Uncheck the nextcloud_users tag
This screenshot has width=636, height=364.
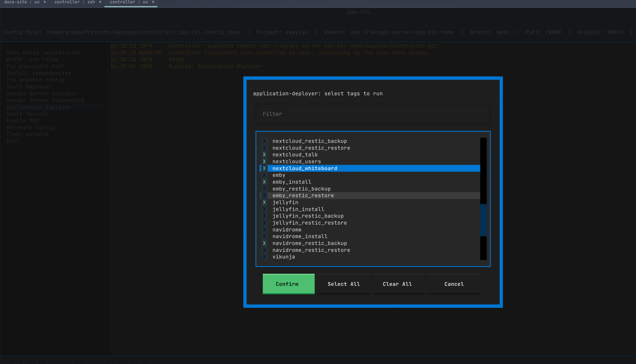[x=370, y=161]
